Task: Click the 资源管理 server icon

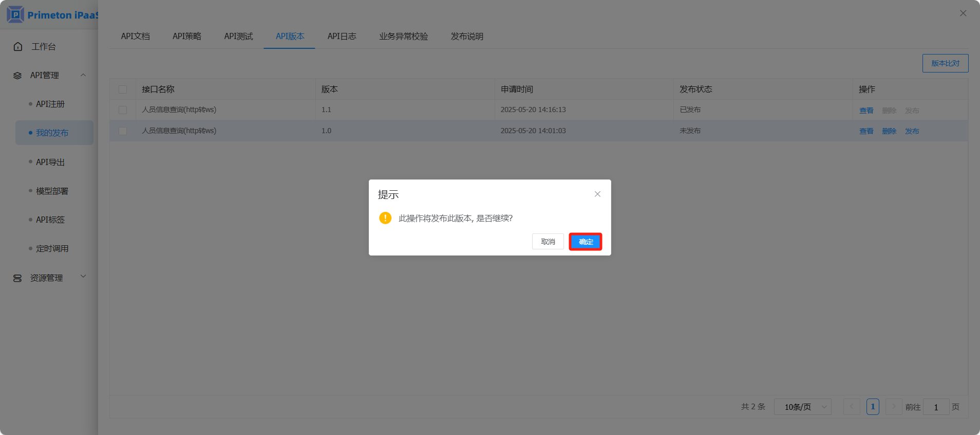Action: 17,278
